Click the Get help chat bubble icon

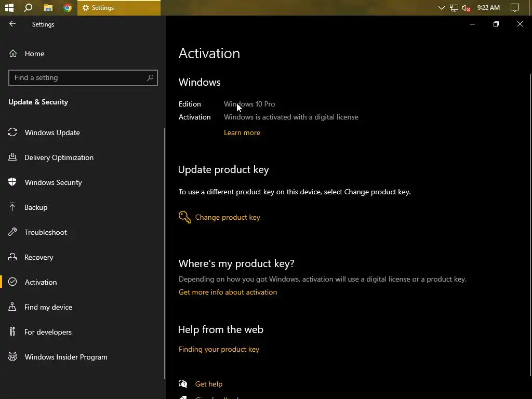coord(183,384)
